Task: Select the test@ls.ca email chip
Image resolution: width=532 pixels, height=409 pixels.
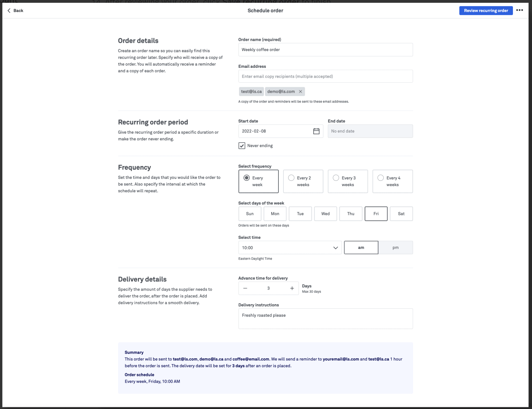Action: coord(251,92)
